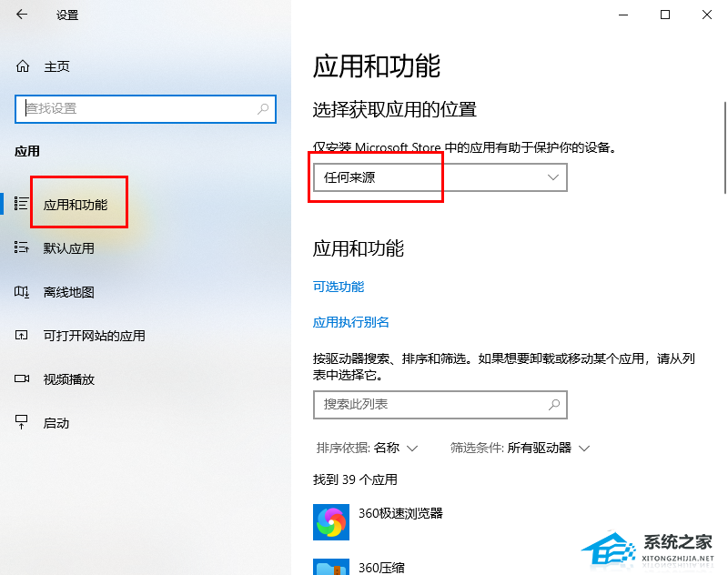Go to 默认应用 section

[69, 248]
